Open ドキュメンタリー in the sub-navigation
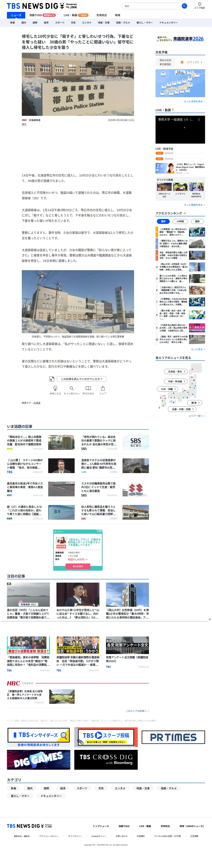212x868 pixels. tap(169, 23)
